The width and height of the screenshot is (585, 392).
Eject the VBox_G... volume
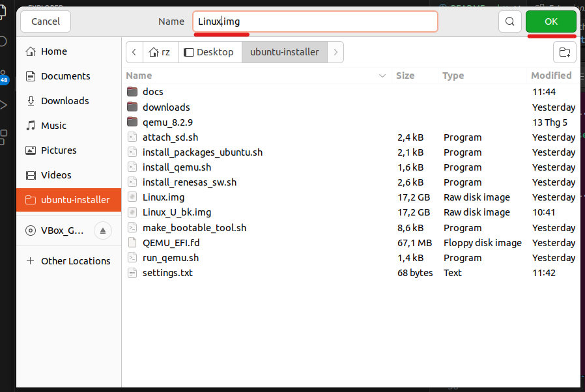(x=103, y=230)
